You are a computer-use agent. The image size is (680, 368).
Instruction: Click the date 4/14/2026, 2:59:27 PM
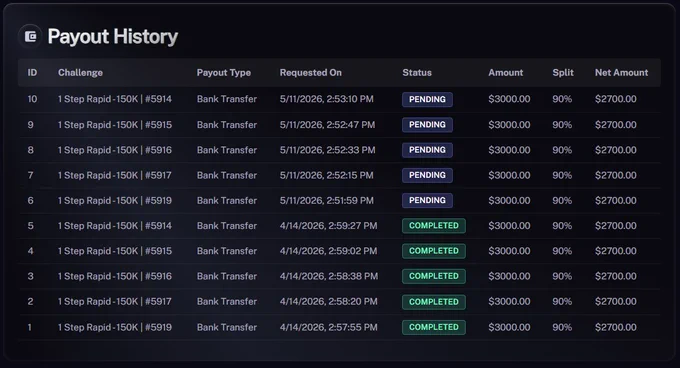click(x=328, y=226)
